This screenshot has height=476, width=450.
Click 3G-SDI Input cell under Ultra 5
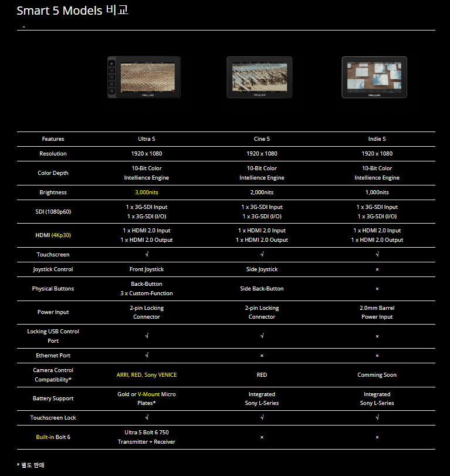pos(147,212)
